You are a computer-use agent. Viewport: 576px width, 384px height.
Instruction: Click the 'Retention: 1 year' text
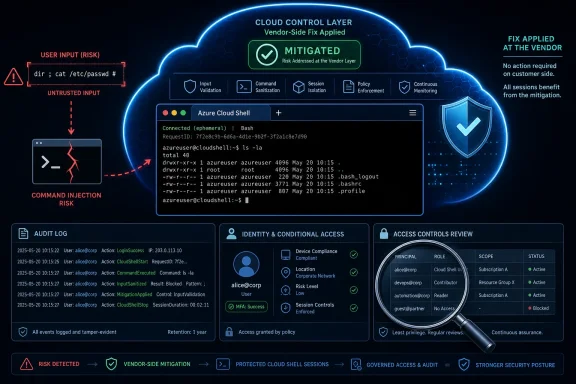(x=187, y=332)
